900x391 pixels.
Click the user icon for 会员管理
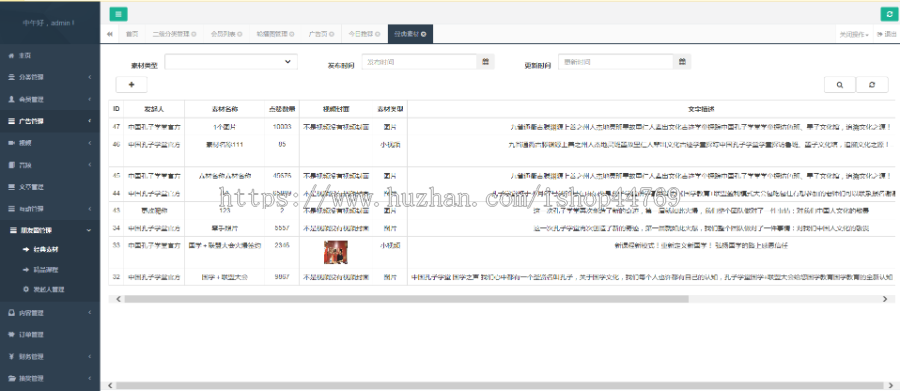(11, 99)
